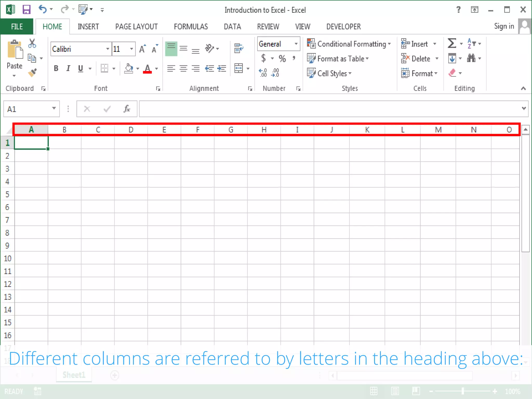Viewport: 532px width, 399px height.
Task: Open Excel Help question mark
Action: [458, 10]
